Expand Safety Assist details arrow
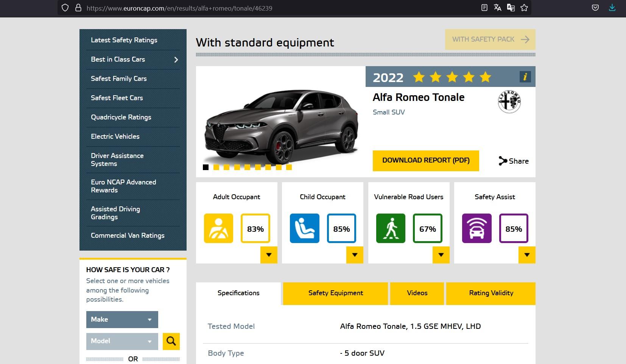This screenshot has height=364, width=626. click(527, 255)
